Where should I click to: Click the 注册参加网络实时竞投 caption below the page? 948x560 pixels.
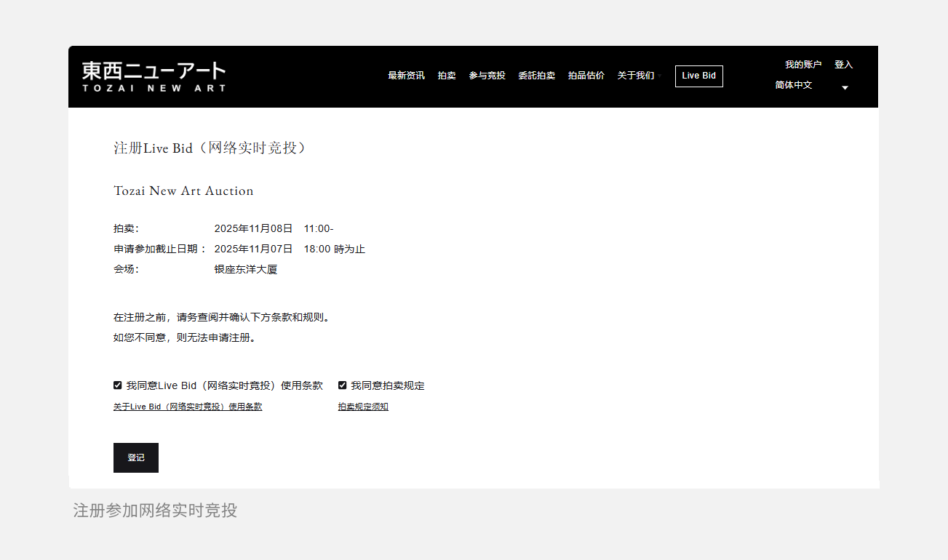click(155, 511)
